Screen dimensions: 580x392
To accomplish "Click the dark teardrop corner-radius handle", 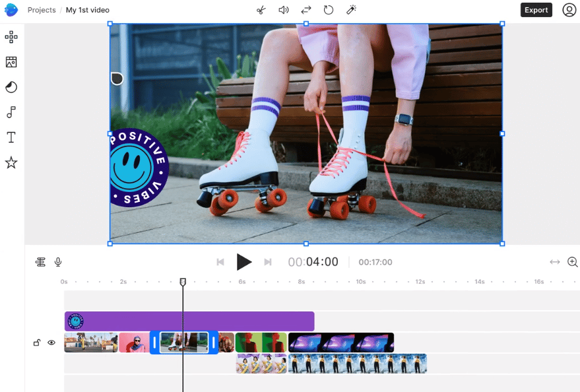I will (117, 79).
